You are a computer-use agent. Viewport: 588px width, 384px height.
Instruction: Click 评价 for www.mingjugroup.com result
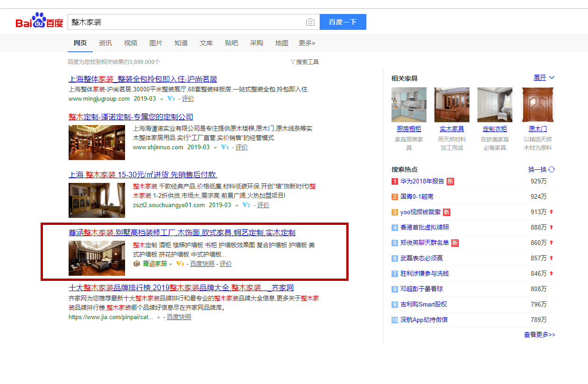click(188, 99)
